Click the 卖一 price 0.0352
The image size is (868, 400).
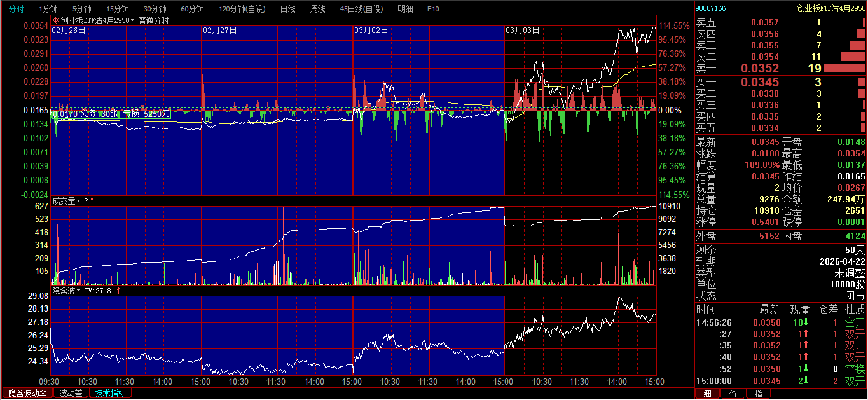[760, 69]
